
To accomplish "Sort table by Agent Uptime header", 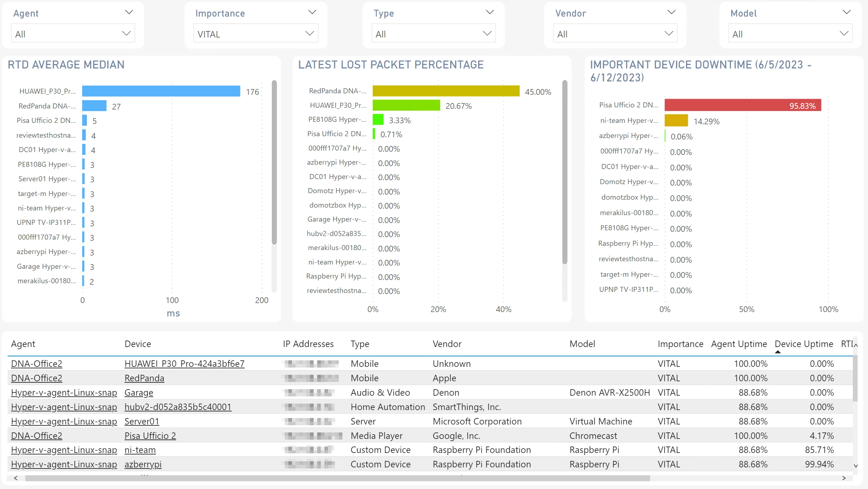I will point(739,344).
